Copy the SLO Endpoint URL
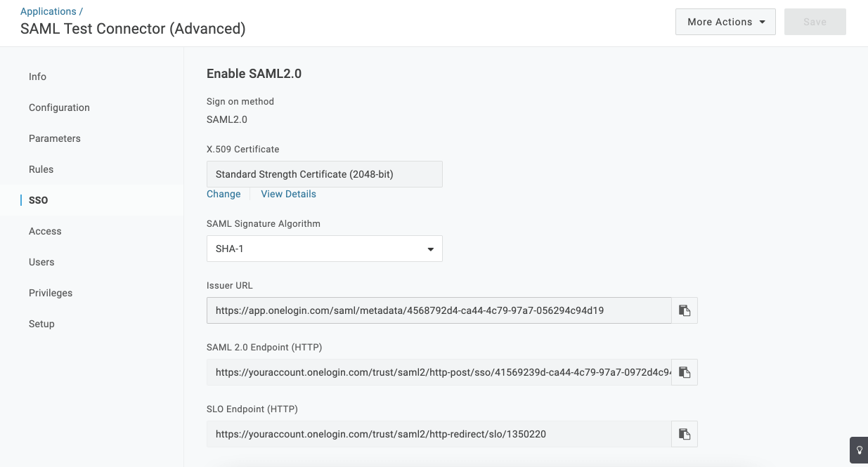Viewport: 868px width, 467px height. click(x=685, y=434)
